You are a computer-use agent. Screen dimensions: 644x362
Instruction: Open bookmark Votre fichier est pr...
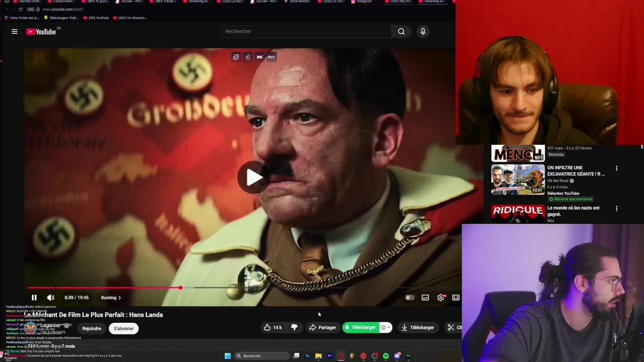22,18
